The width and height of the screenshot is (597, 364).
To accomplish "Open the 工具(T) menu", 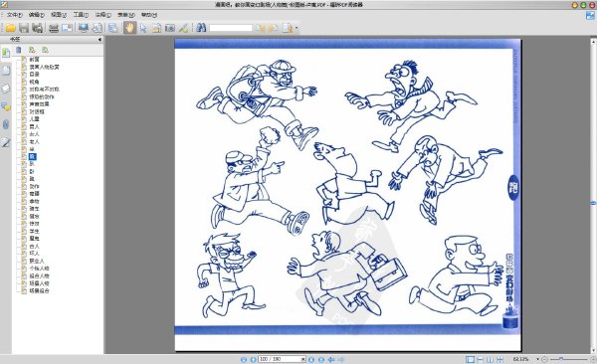I will pos(81,15).
